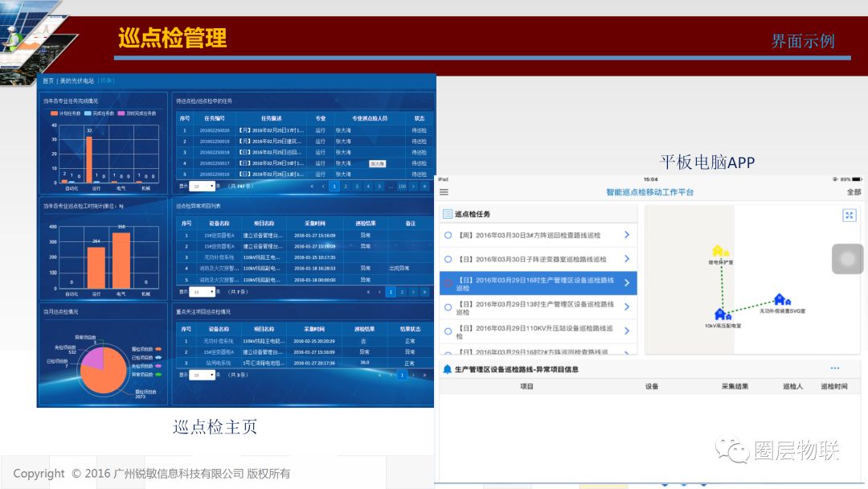Open chevron for 3#方阵巡回检查路线巡检 task
The height and width of the screenshot is (489, 868).
tap(627, 235)
